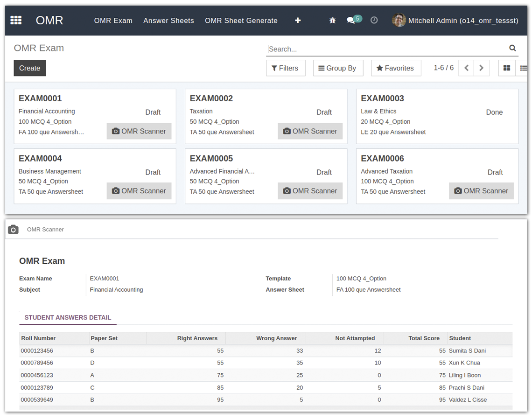Open the Answer Sheets menu

click(x=168, y=21)
